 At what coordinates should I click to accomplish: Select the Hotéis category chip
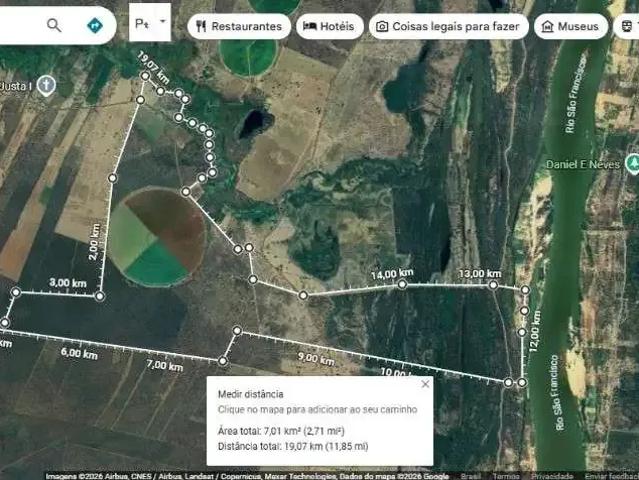329,26
